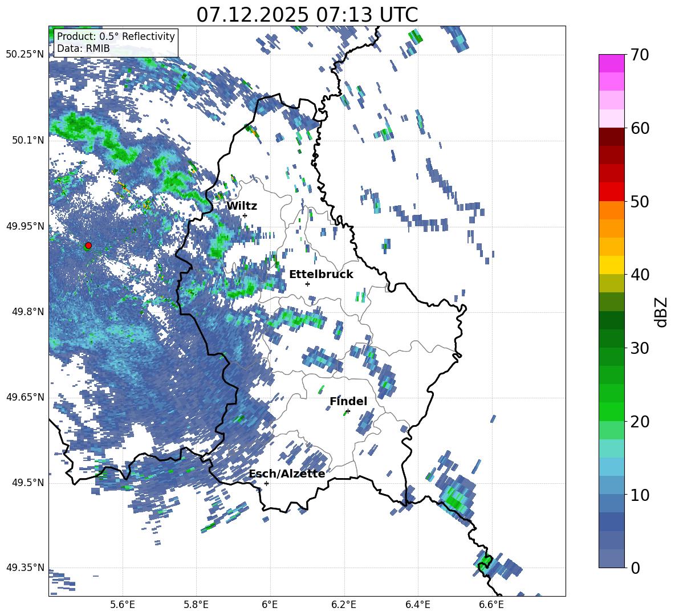This screenshot has height=616, width=675.
Task: Click the 49.65°N latitude label
Action: coord(25,397)
